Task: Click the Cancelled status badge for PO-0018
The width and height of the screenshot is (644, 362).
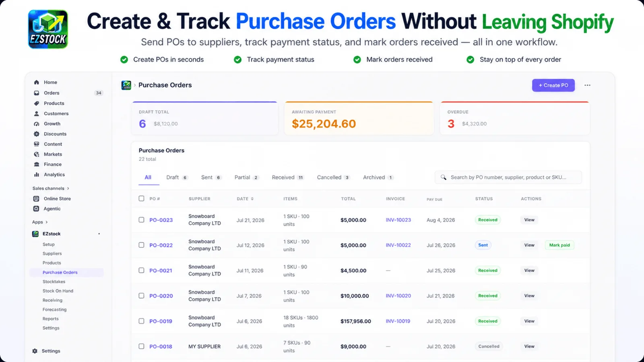Action: pyautogui.click(x=489, y=346)
